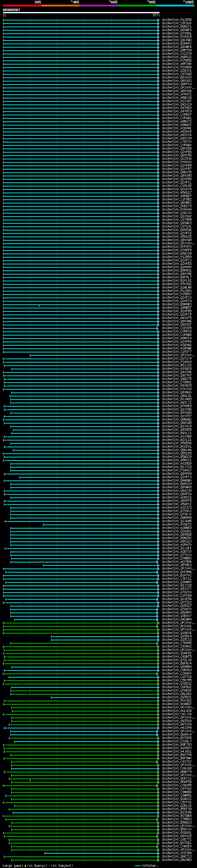Select the hit label UniRef100_Q8VWP3
This screenshot has width=197, height=868.
click(177, 30)
